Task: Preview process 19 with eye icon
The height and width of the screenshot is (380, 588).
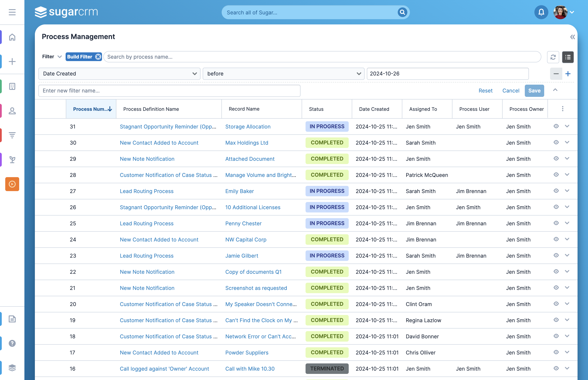Action: [x=556, y=320]
